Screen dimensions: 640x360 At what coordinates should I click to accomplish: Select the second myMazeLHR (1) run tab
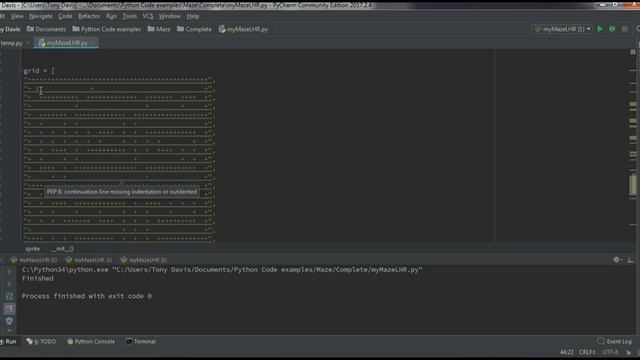pyautogui.click(x=89, y=260)
